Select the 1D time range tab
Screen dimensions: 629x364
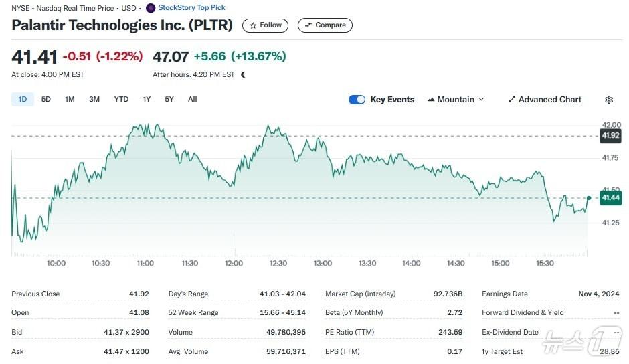pos(23,99)
